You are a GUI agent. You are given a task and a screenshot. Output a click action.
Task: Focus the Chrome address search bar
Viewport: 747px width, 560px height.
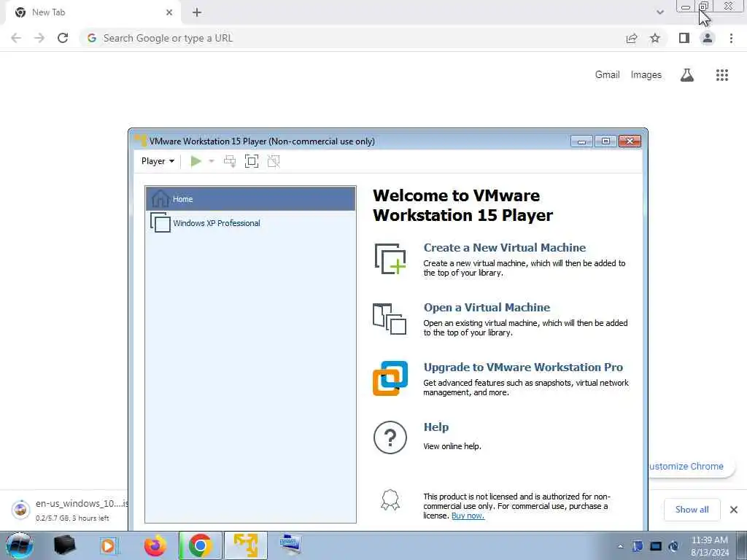click(x=352, y=38)
